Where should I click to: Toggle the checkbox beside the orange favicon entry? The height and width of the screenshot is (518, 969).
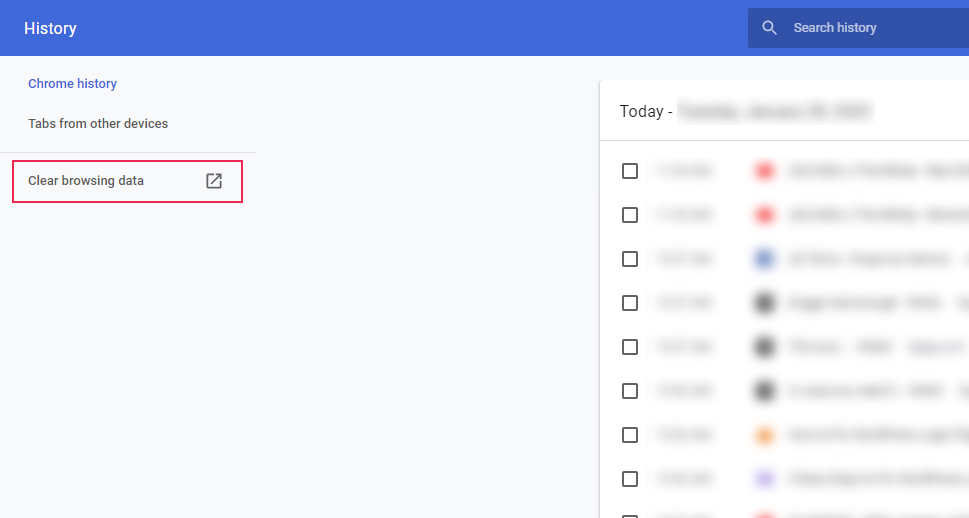[x=630, y=435]
